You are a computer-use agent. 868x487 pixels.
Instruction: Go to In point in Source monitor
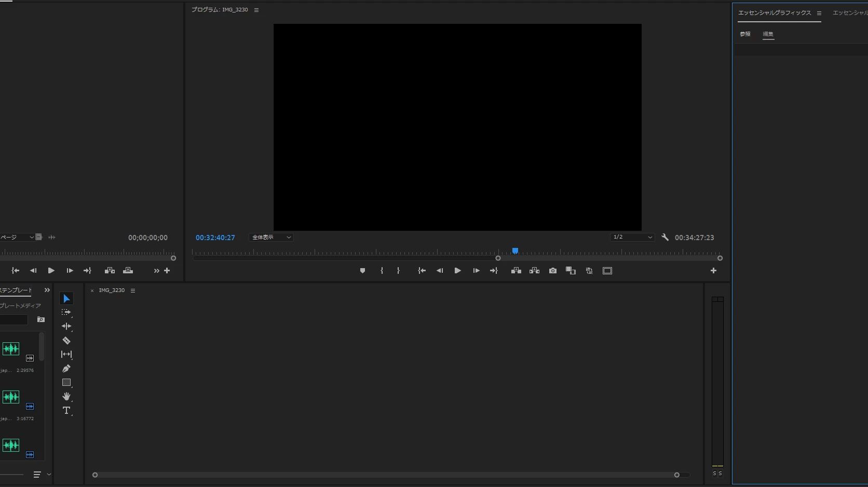[16, 271]
